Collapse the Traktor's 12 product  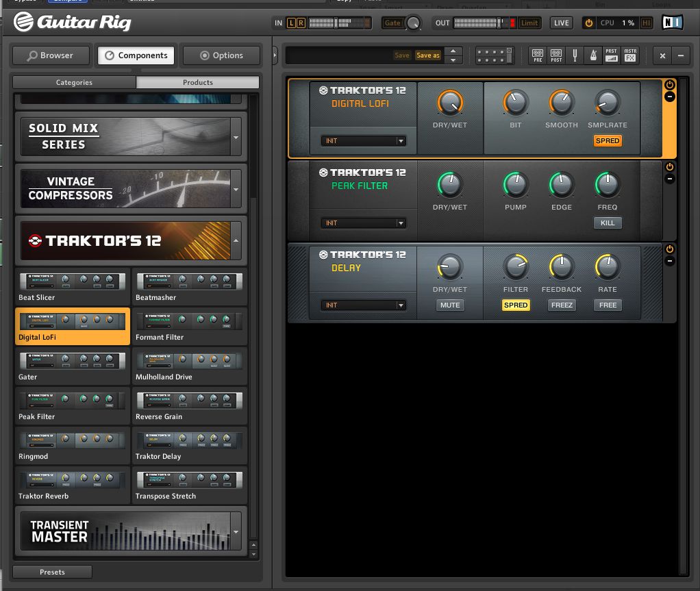point(236,240)
